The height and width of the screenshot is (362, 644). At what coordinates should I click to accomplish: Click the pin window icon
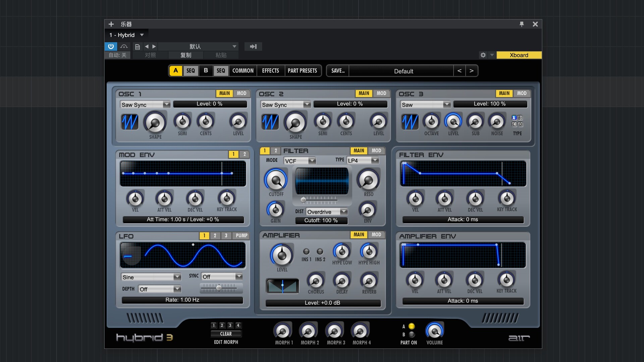click(x=522, y=24)
